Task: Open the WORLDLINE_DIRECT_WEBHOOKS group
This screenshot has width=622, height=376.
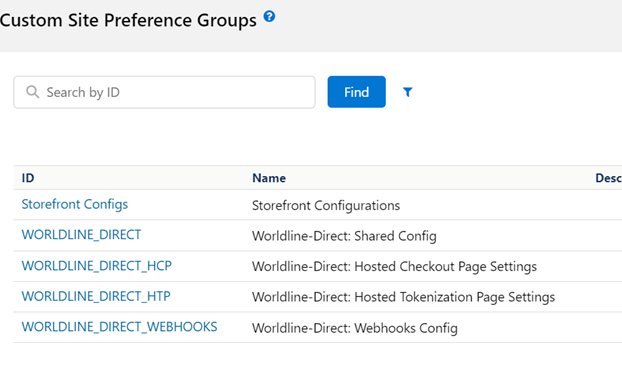Action: pos(119,327)
